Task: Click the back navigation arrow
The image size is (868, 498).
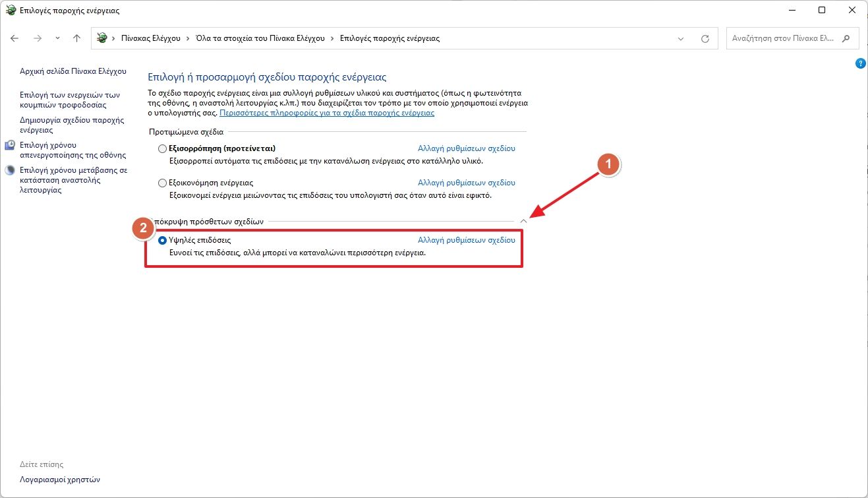Action: coord(15,38)
